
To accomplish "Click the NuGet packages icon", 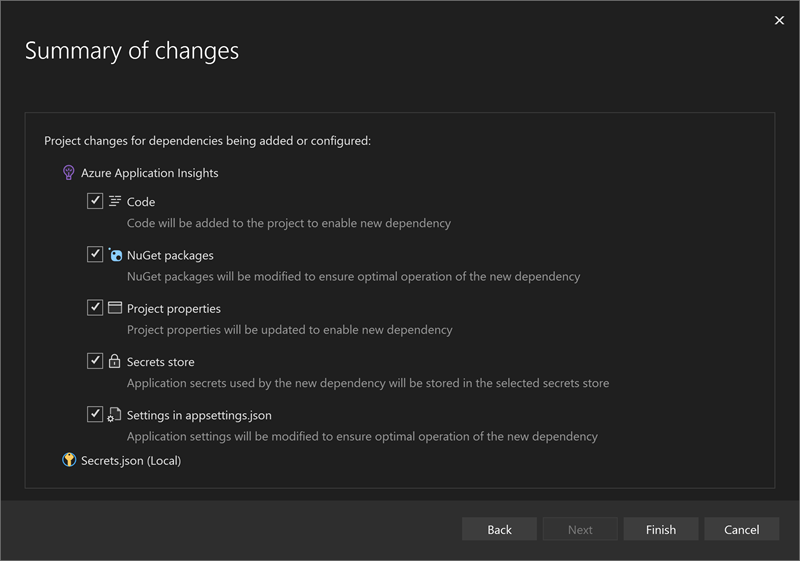I will coord(115,254).
